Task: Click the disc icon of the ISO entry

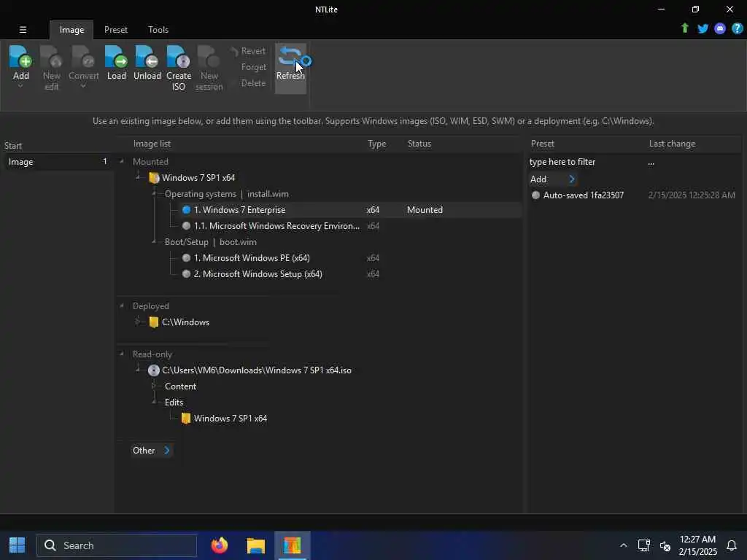Action: 154,370
